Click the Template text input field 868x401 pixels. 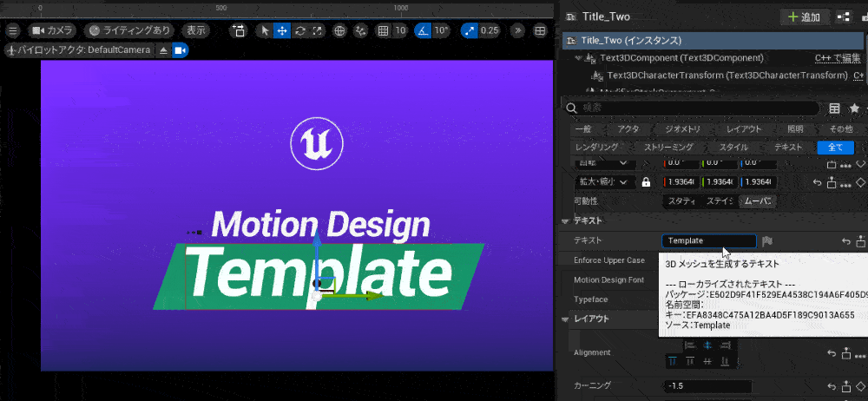(709, 241)
